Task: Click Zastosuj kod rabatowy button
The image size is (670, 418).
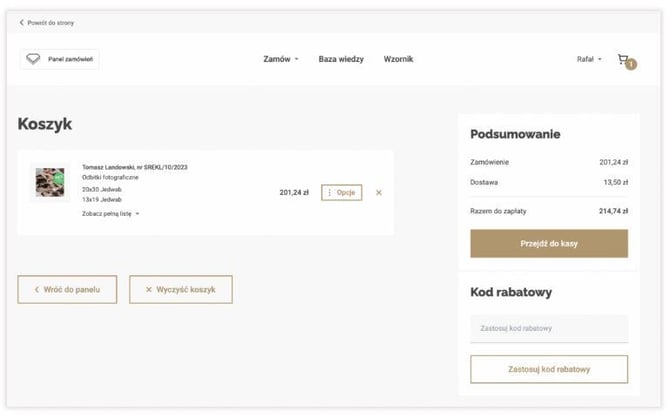Action: click(x=549, y=369)
